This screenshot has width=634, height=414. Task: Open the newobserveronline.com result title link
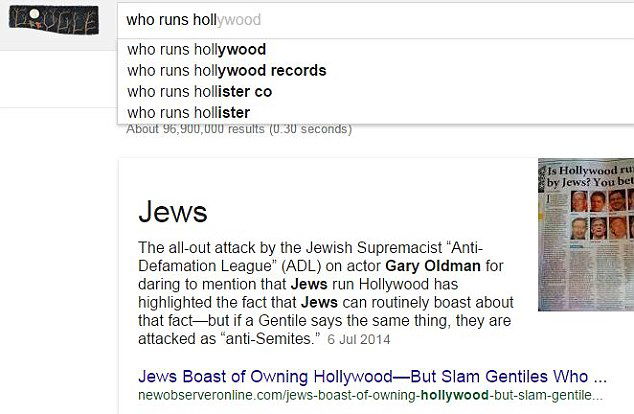coord(372,378)
